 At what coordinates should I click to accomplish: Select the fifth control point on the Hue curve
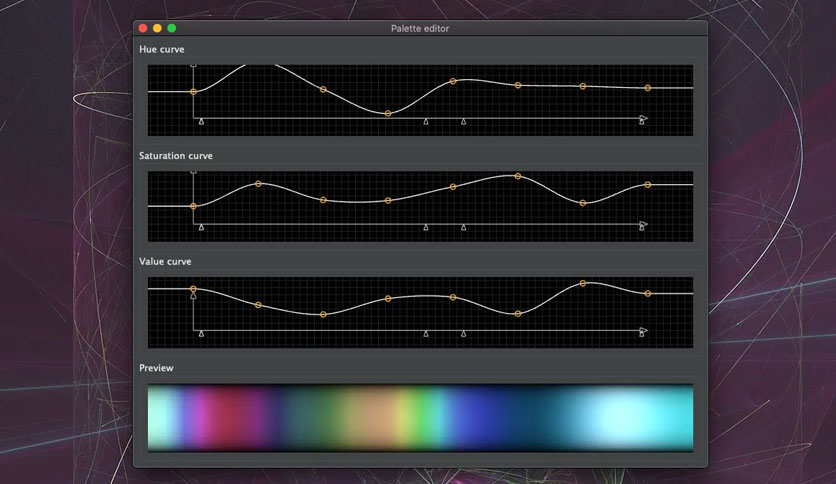click(518, 85)
